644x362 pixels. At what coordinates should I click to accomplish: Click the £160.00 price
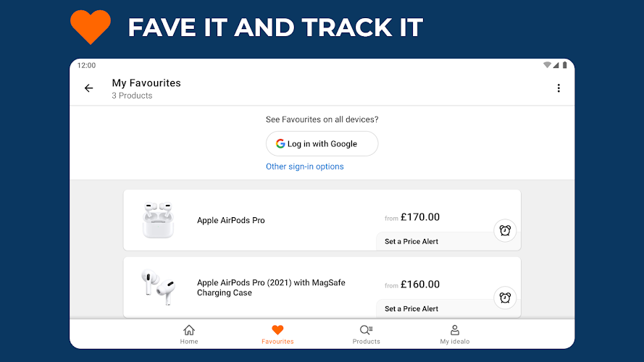tap(419, 285)
